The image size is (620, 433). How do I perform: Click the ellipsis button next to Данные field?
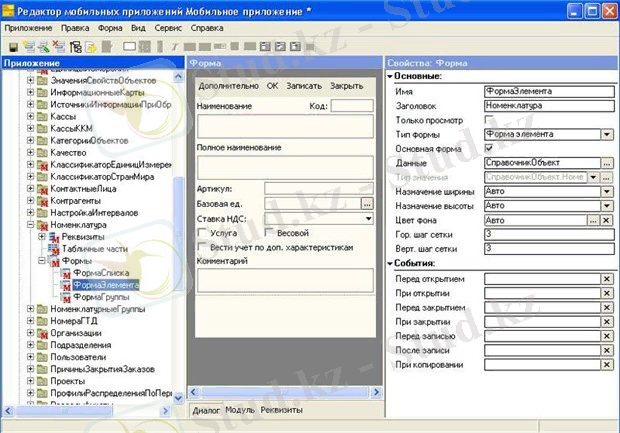606,162
